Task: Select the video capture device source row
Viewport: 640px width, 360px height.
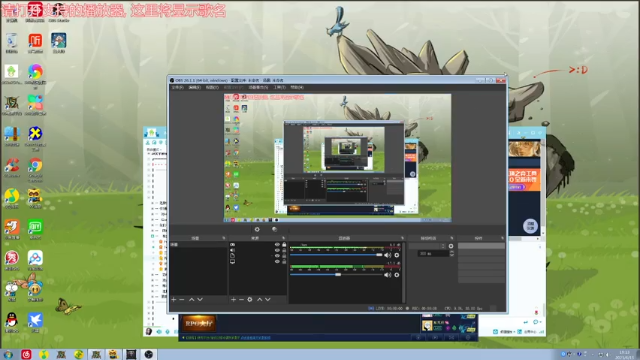Action: pyautogui.click(x=257, y=244)
